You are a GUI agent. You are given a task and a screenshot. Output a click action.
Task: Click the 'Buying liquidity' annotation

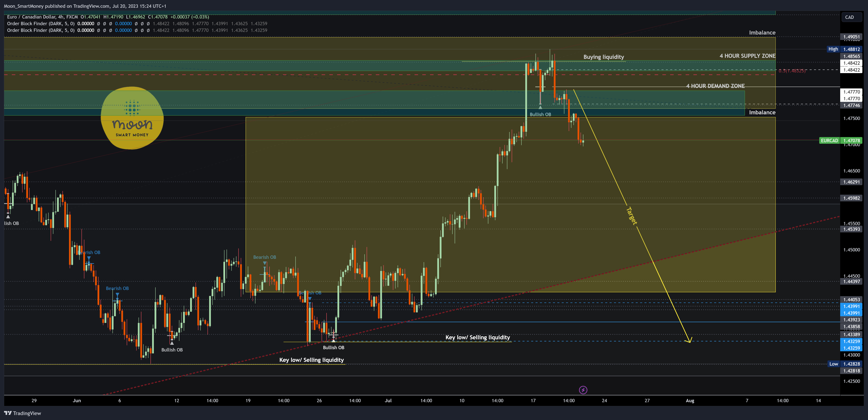(x=603, y=57)
